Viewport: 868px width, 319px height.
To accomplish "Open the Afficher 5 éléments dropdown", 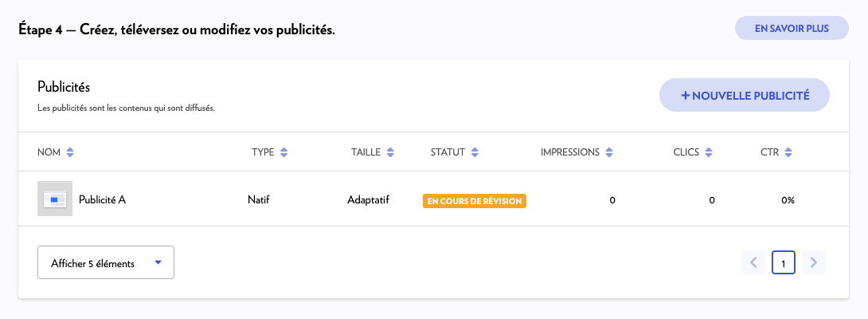I will point(106,262).
